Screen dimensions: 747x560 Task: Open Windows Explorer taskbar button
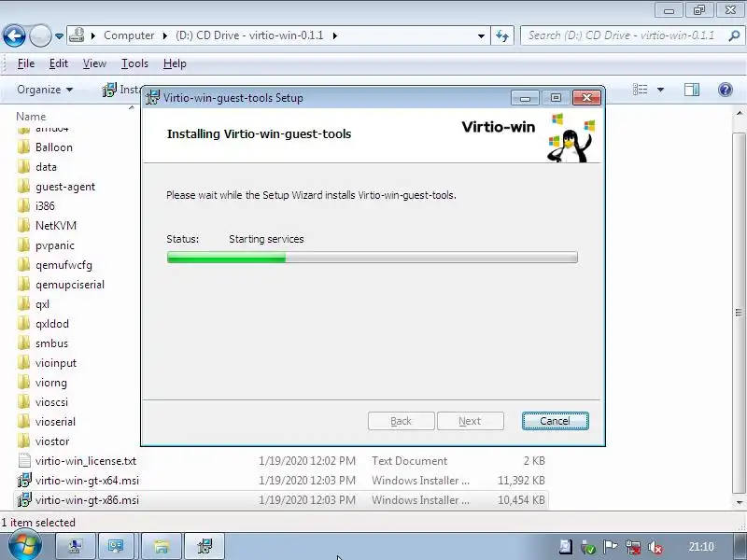[162, 546]
